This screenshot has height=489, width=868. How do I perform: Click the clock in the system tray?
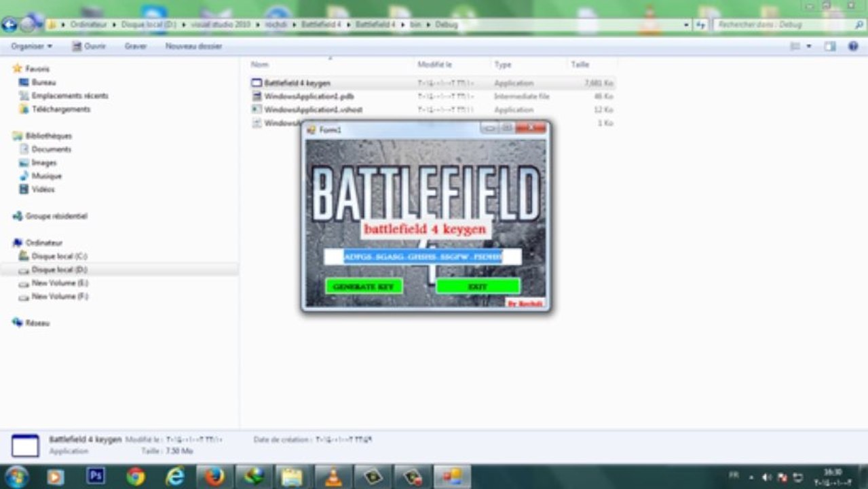click(x=832, y=477)
